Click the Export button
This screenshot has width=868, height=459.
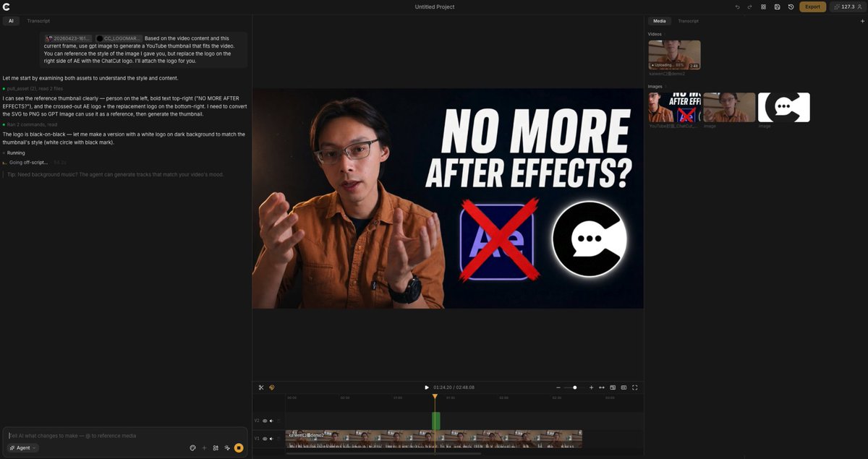[x=812, y=7]
